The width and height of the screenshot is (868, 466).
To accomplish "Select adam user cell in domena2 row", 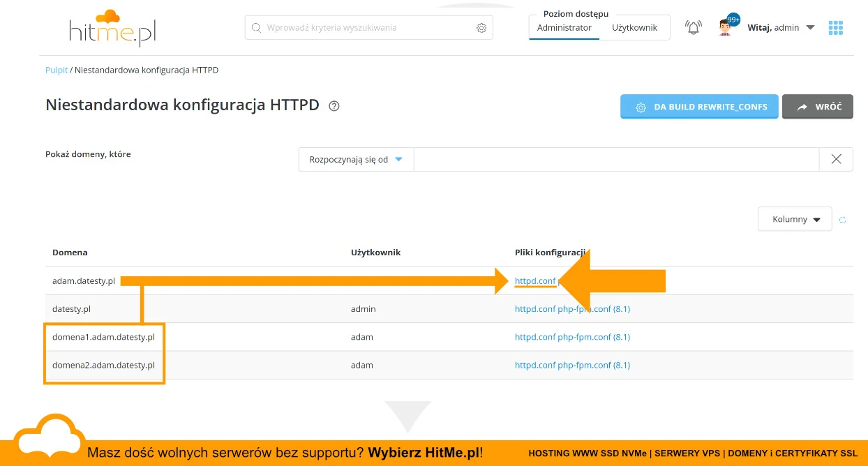I will pyautogui.click(x=362, y=365).
